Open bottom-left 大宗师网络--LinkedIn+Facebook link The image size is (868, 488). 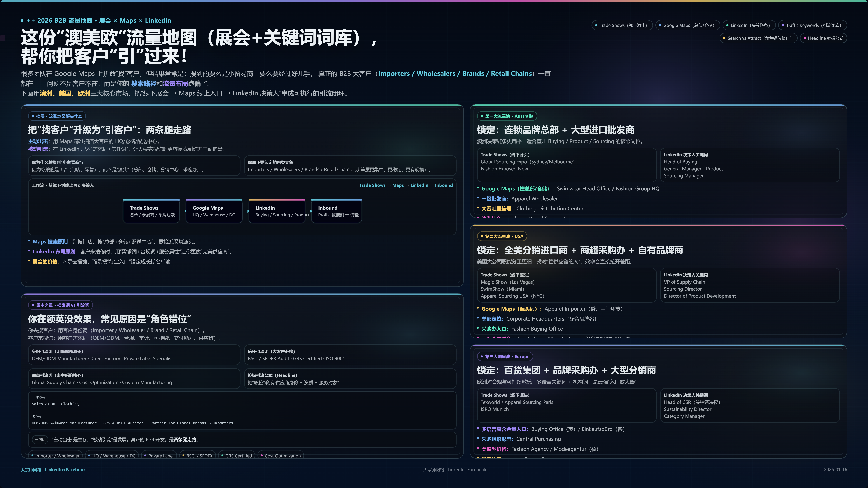pos(53,469)
